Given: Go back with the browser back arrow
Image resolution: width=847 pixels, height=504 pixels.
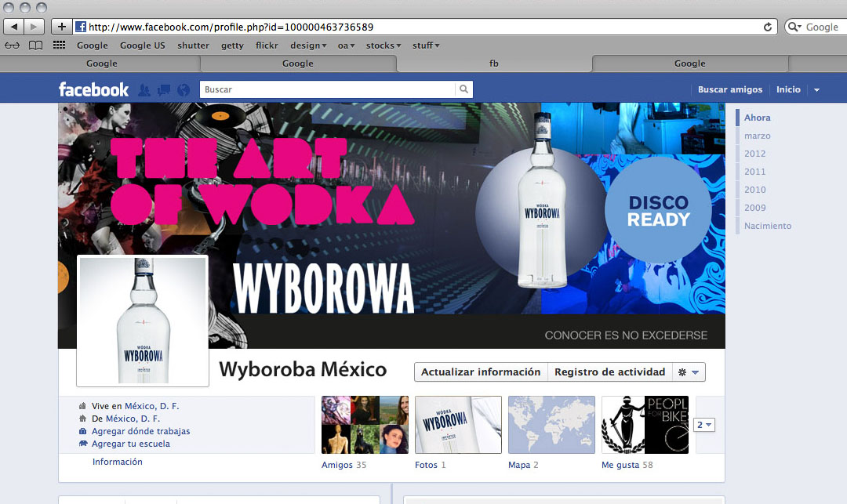Looking at the screenshot, I should coord(13,27).
